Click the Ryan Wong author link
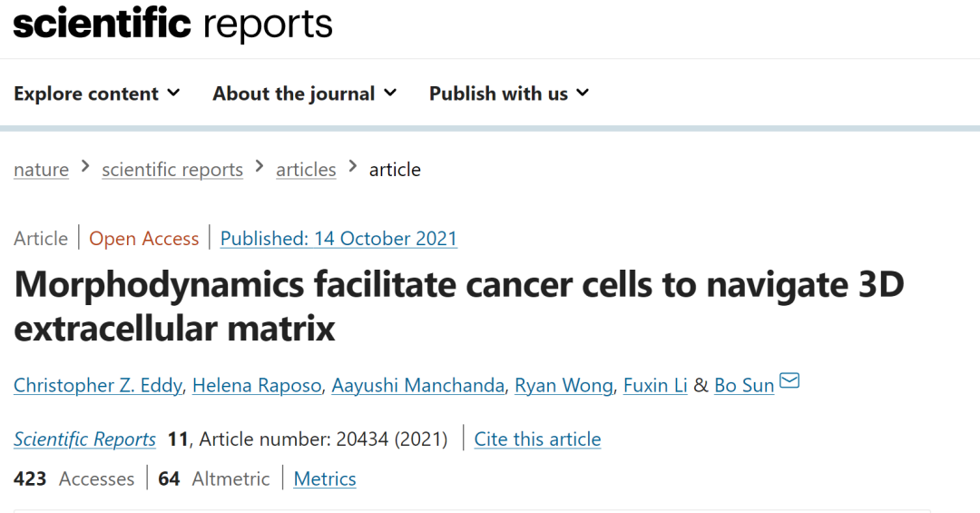Image resolution: width=980 pixels, height=513 pixels. 563,385
